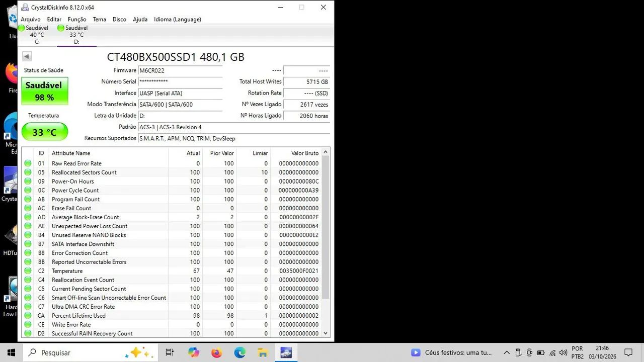Click the Attribute Name column header
644x362 pixels.
(109, 153)
